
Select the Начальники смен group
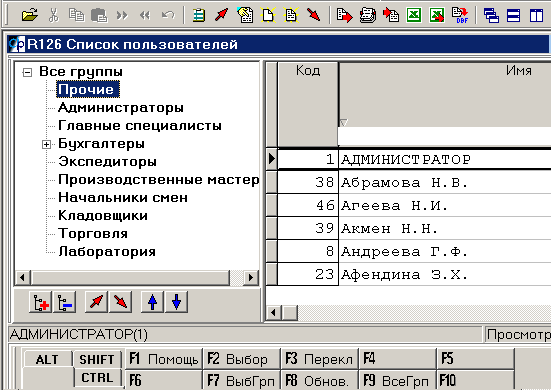tap(123, 197)
